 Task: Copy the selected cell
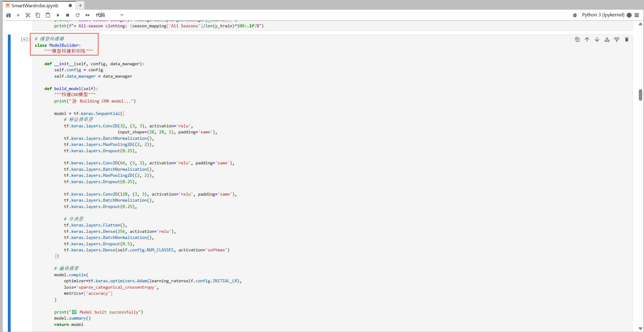[38, 15]
